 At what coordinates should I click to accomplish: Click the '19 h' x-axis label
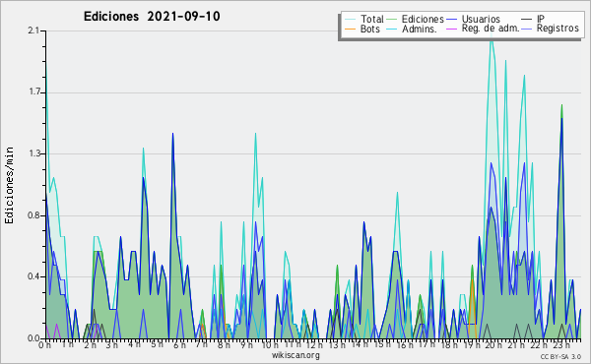click(471, 344)
